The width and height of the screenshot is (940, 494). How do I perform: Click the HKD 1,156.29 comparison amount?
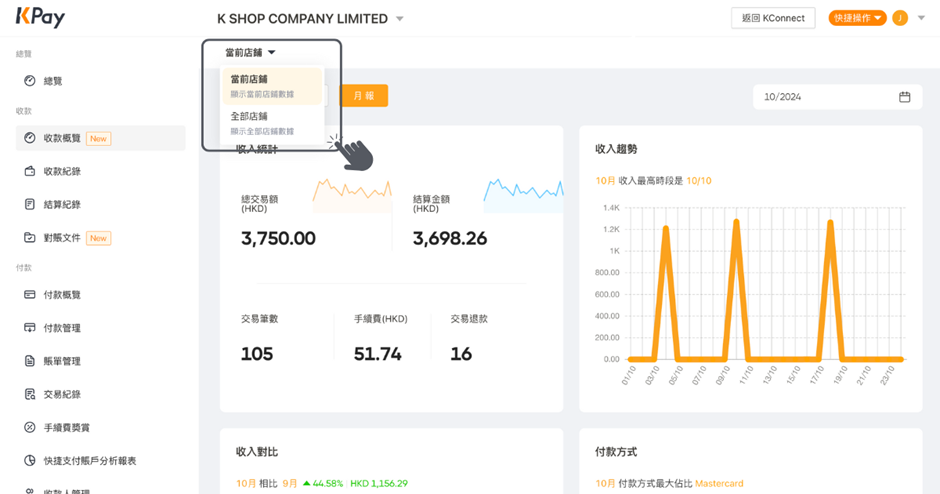[379, 483]
